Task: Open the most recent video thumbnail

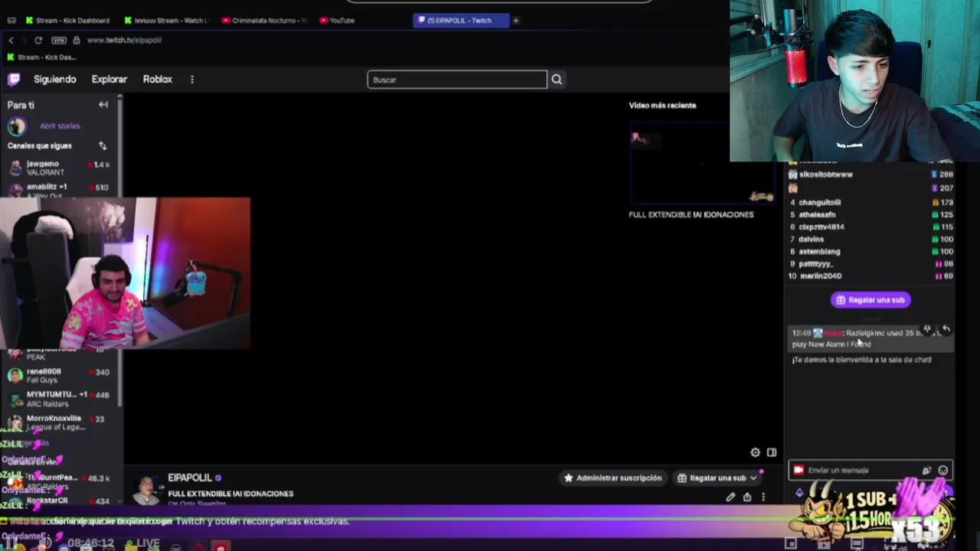Action: click(x=702, y=163)
